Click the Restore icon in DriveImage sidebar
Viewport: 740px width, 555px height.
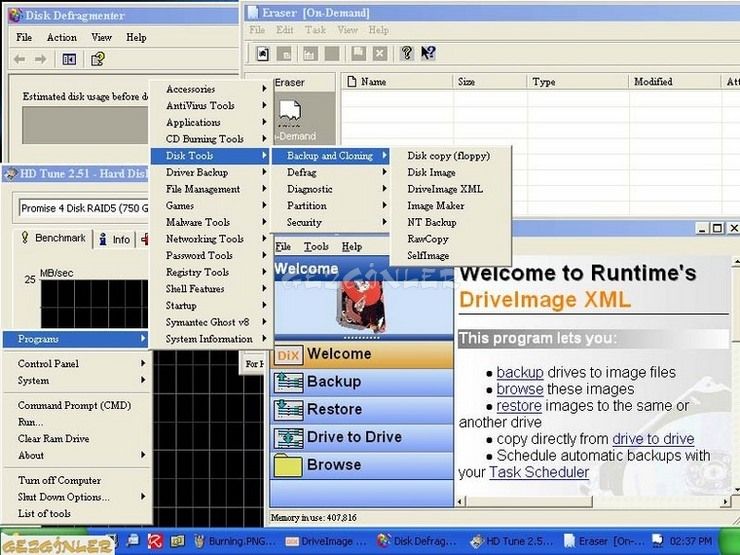coord(288,410)
